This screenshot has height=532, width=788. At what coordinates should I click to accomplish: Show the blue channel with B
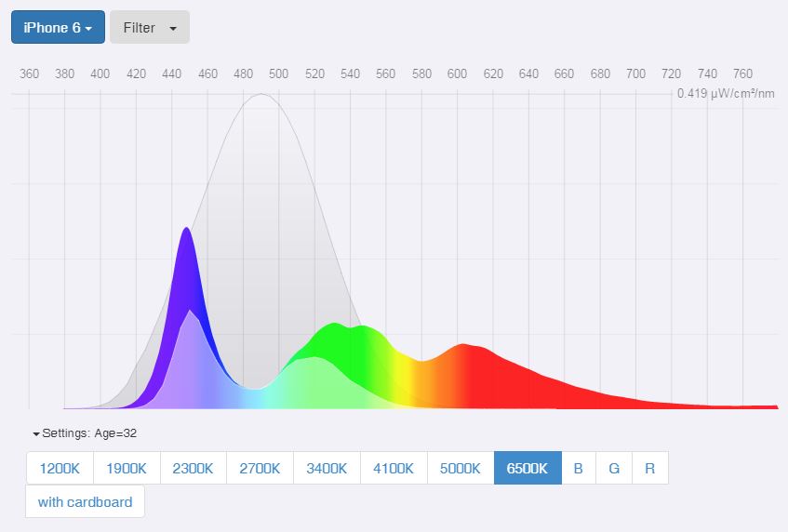[x=579, y=469]
